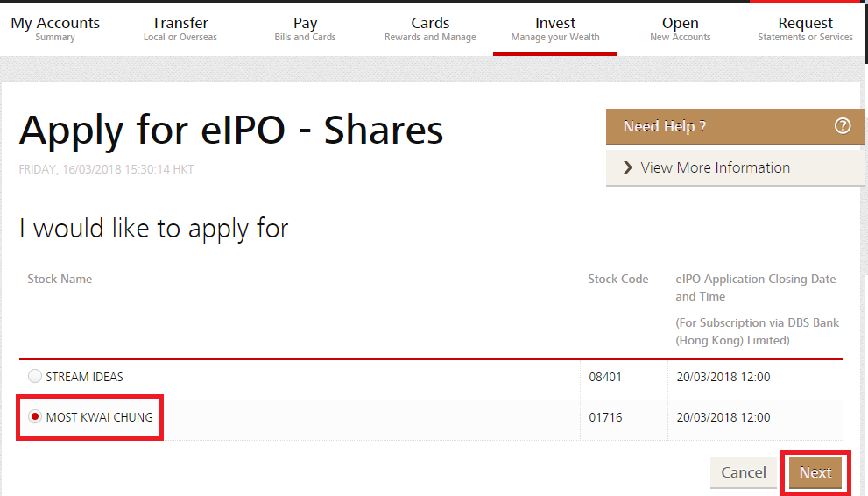Click the Need Help? banner text
Screen dimensions: 868x496
click(665, 126)
